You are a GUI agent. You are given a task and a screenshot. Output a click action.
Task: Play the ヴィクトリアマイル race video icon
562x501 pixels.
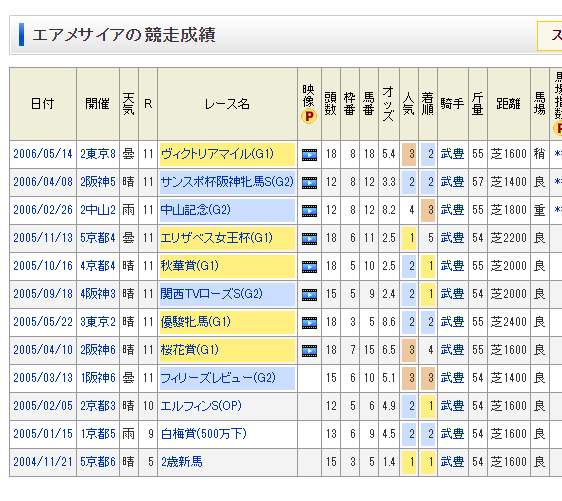pyautogui.click(x=309, y=155)
